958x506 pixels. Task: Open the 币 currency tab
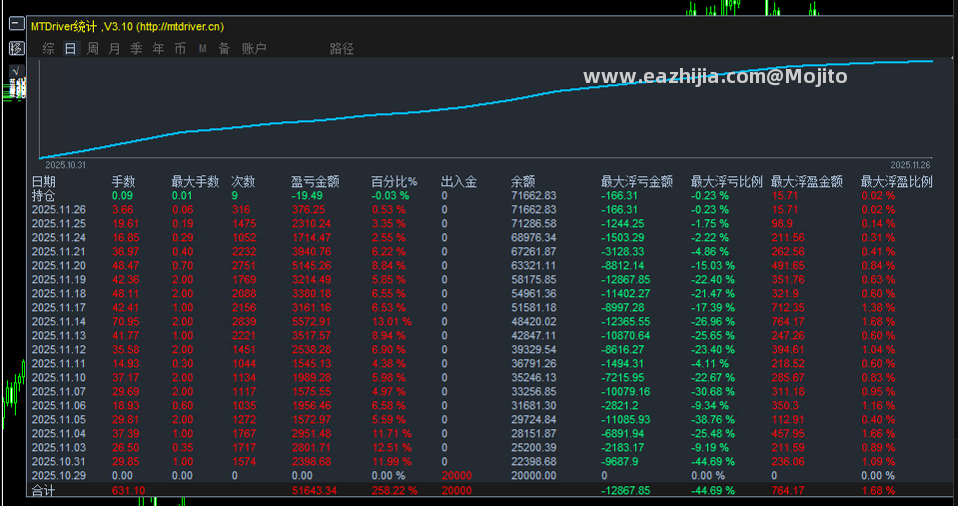tap(180, 49)
